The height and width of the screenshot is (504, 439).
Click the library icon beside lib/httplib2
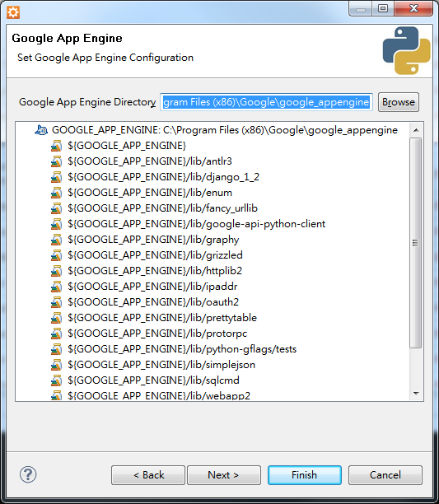56,271
